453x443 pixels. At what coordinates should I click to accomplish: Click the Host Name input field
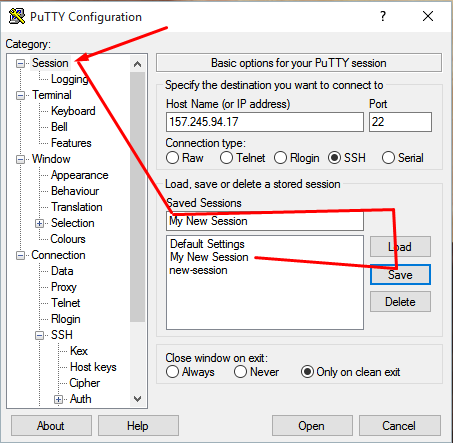coord(265,122)
